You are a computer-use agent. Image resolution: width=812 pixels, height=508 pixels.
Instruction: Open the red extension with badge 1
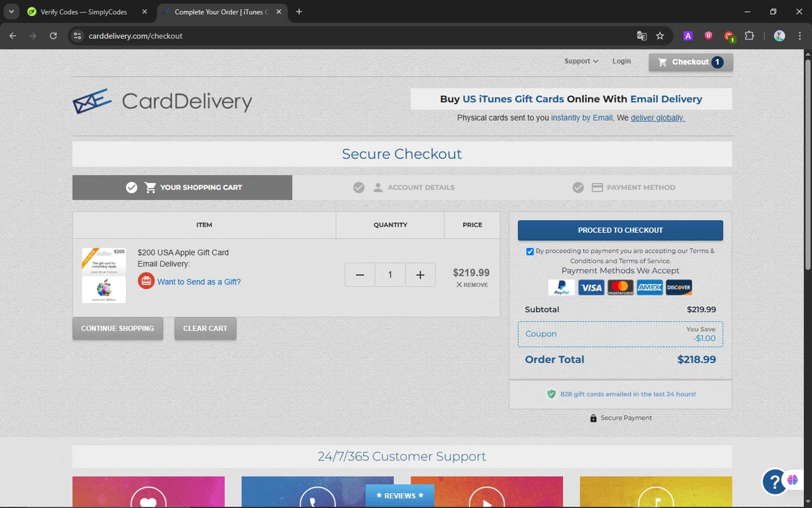729,36
